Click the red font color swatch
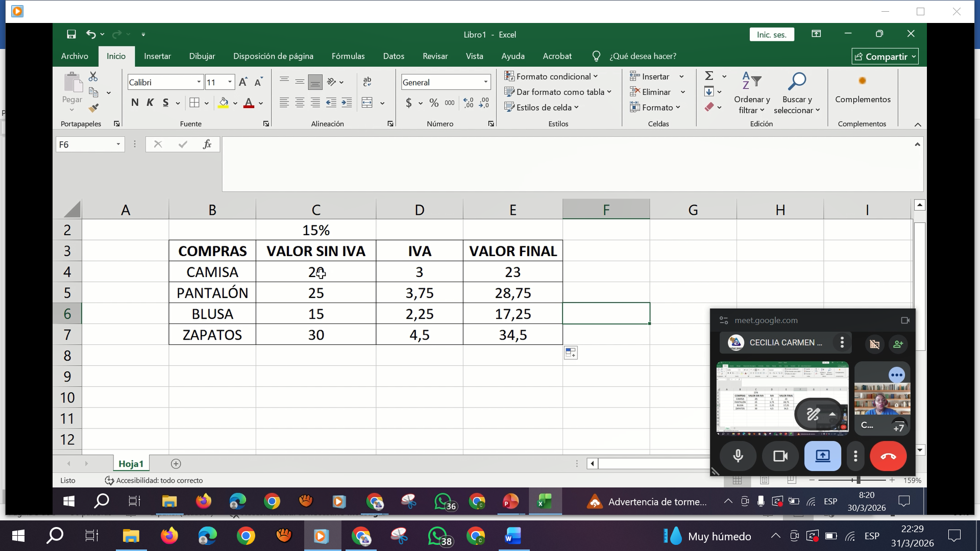Screen dimensions: 980x551 249,103
